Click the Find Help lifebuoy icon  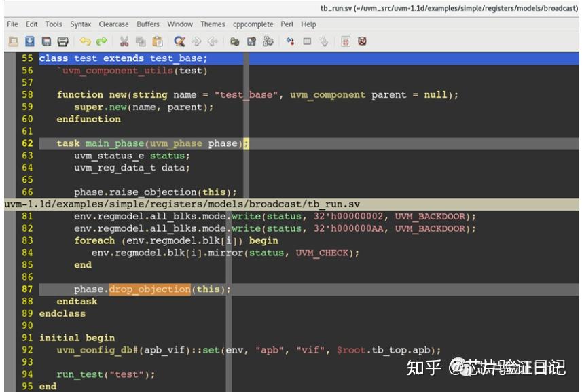coord(362,41)
